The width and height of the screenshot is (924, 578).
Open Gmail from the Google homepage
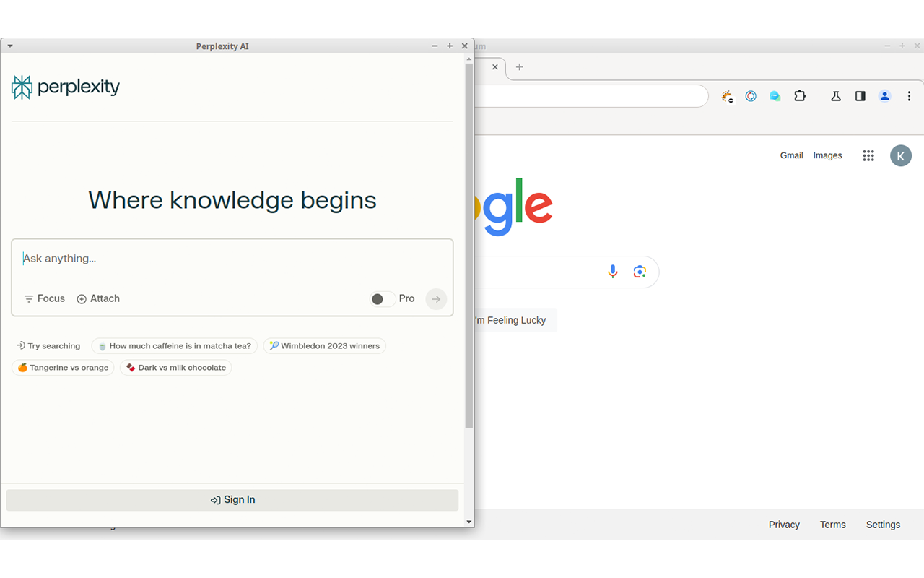pos(791,155)
